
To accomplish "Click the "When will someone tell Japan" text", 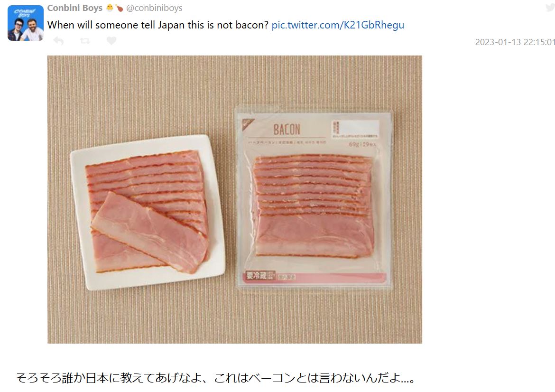I will click(x=158, y=25).
